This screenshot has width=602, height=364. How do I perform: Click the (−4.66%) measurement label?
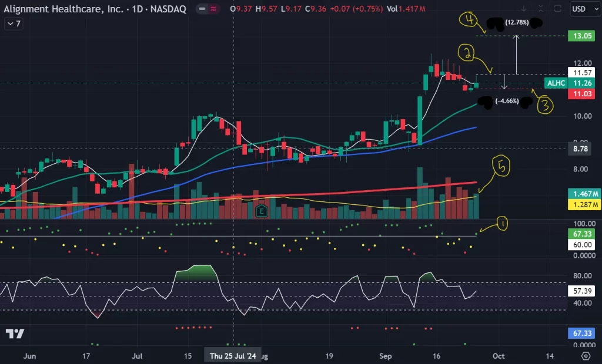(x=507, y=101)
